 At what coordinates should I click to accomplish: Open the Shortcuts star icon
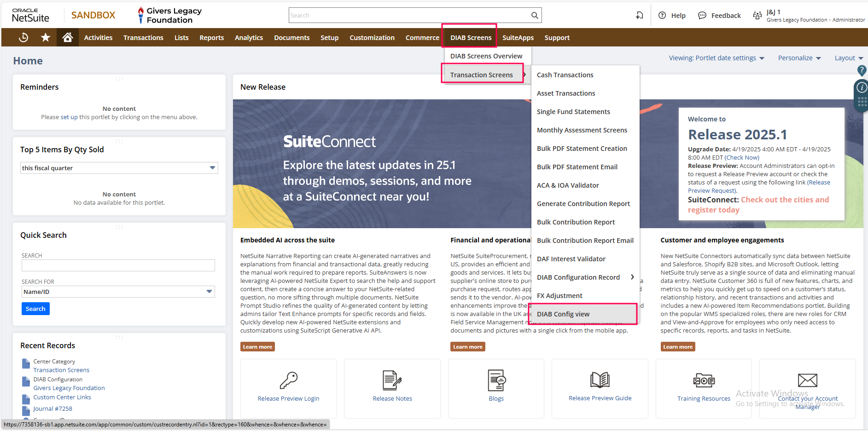[46, 38]
